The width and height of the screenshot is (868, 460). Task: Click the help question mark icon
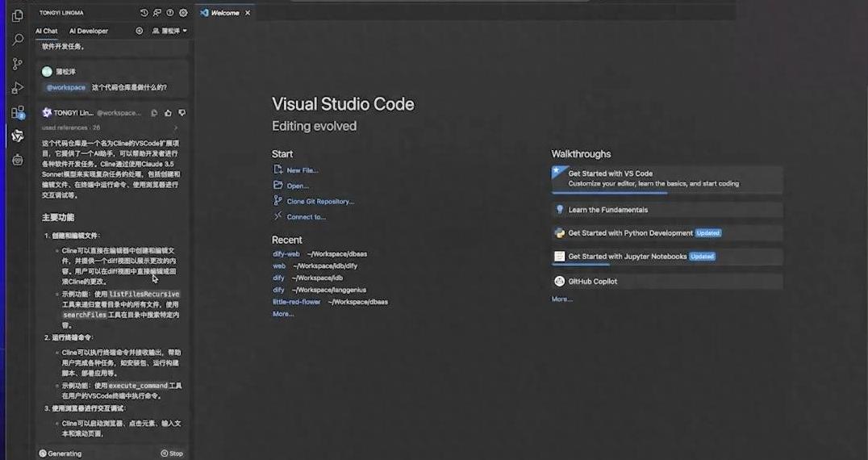point(170,13)
